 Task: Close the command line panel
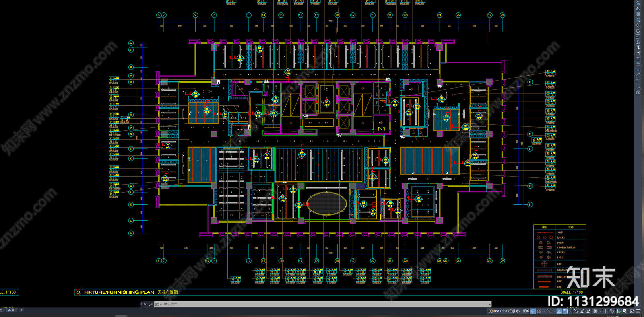pos(145,304)
